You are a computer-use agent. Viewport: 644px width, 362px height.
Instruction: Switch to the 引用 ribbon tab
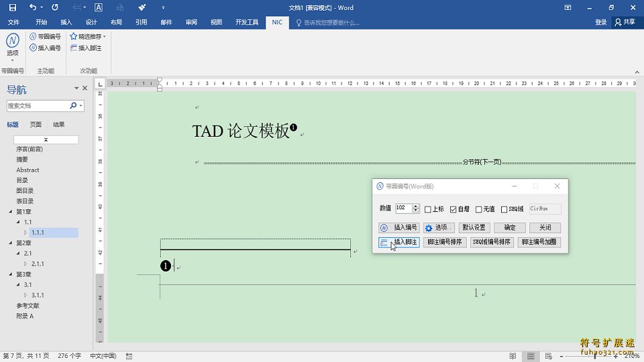(142, 22)
